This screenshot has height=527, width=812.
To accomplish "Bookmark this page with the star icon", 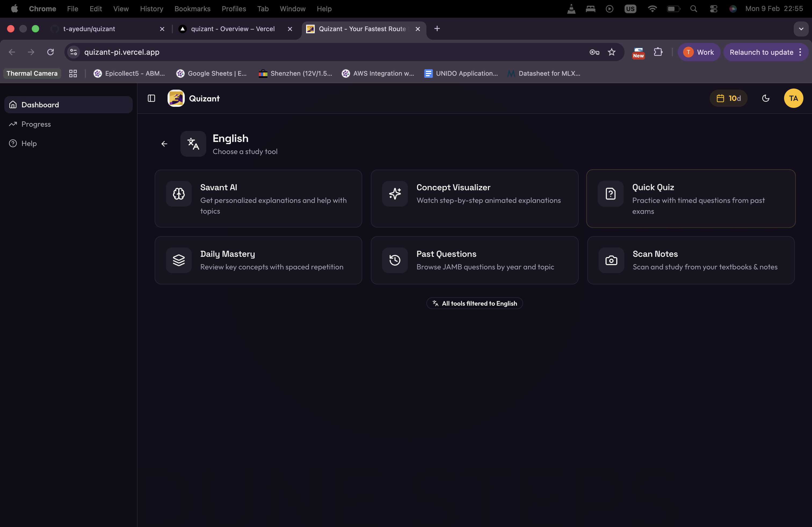I will 611,52.
